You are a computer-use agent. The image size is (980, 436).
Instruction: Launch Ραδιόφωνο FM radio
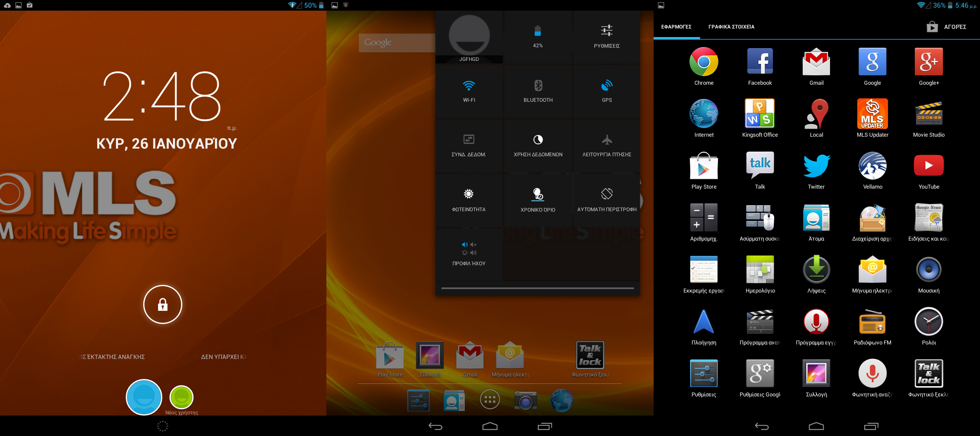click(873, 323)
